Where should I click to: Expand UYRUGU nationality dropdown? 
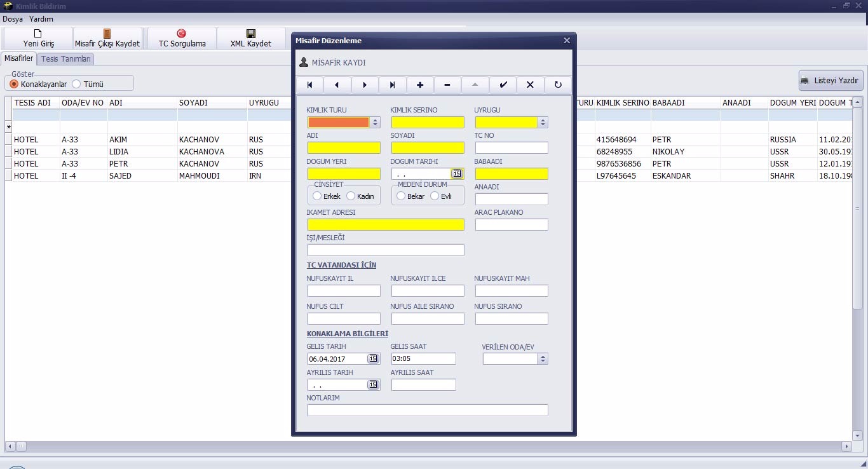coord(543,123)
